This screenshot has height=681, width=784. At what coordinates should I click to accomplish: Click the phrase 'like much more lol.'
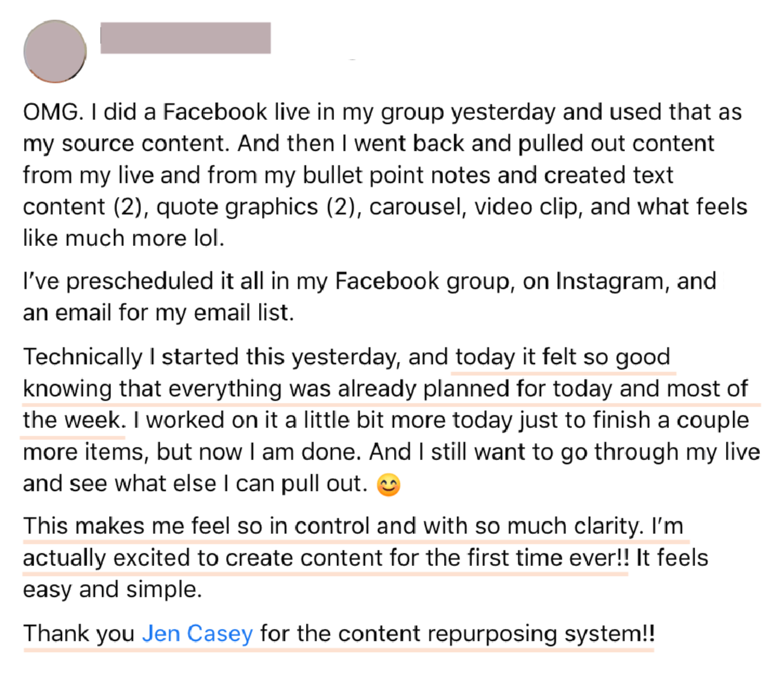[x=124, y=239]
